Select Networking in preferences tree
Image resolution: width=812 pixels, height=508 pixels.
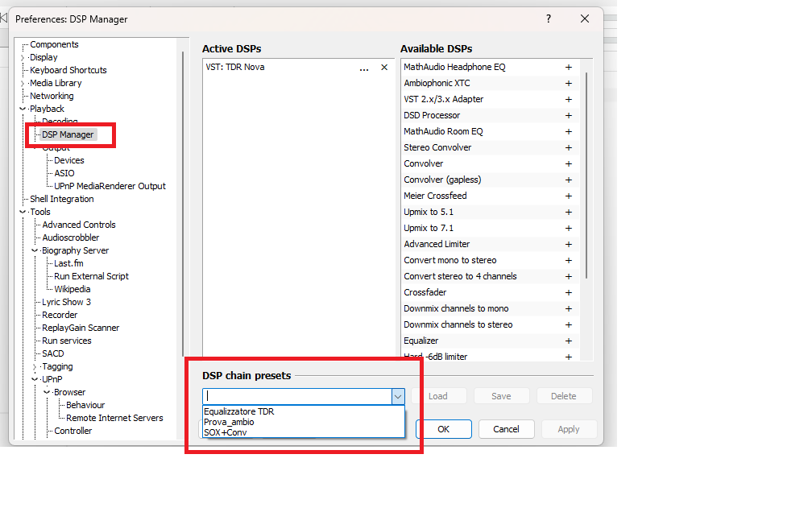[x=52, y=97]
